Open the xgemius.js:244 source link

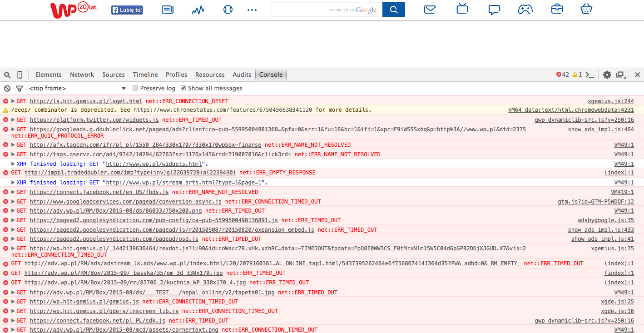(610, 101)
